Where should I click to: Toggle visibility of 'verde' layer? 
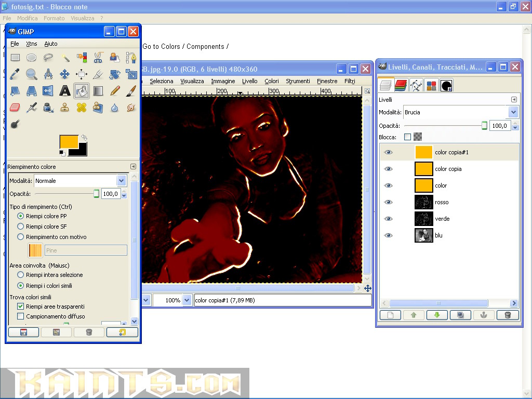(389, 219)
